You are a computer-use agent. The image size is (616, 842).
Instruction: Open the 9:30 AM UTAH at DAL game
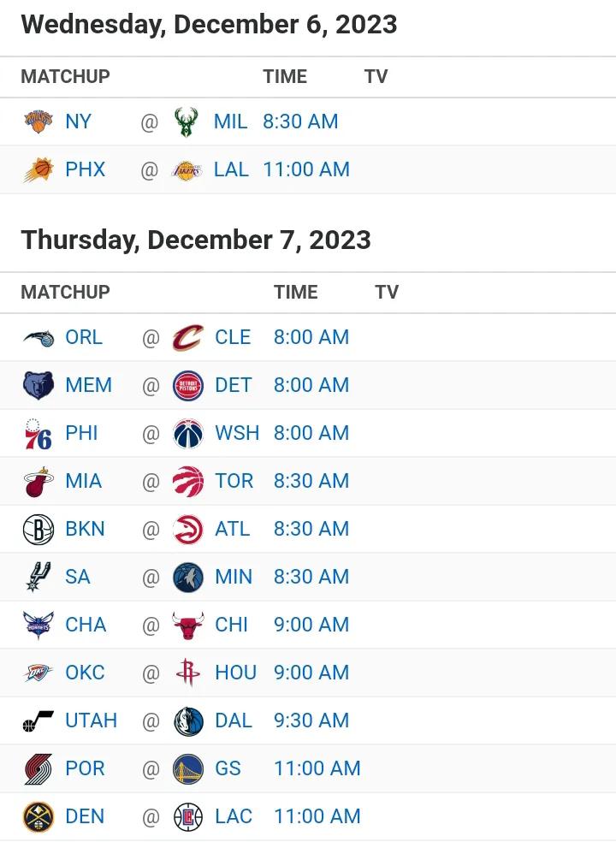coord(311,720)
